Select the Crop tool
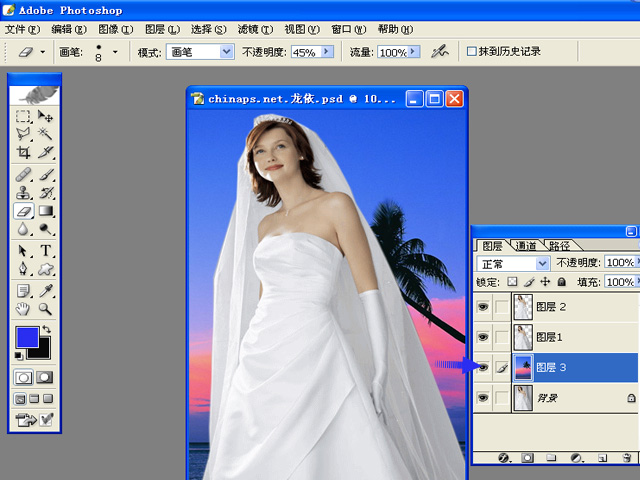 (23, 152)
